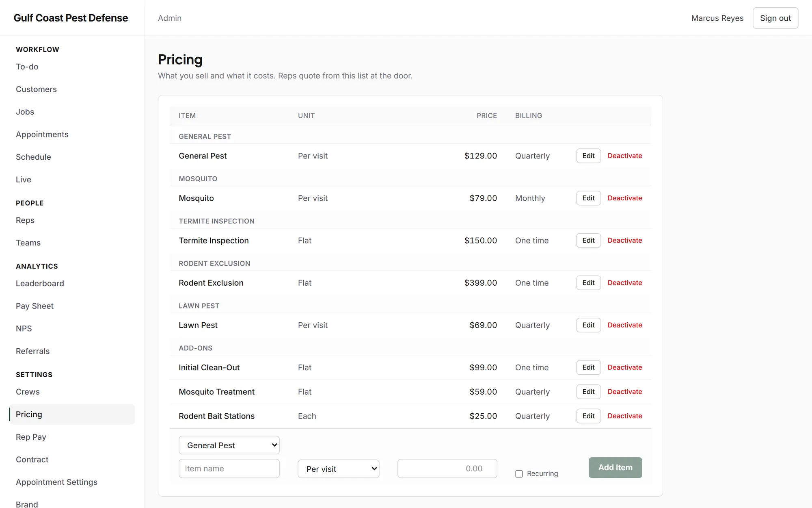812x508 pixels.
Task: Edit the Lawn Pest item
Action: (x=588, y=325)
